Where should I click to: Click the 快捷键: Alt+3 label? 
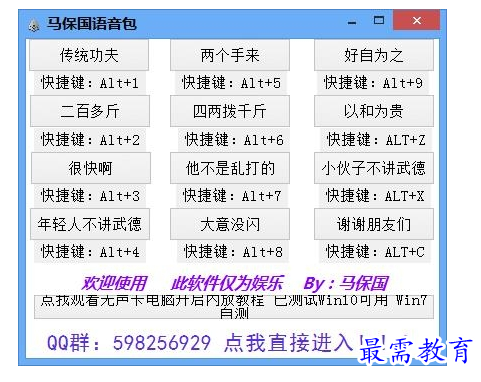pos(90,196)
